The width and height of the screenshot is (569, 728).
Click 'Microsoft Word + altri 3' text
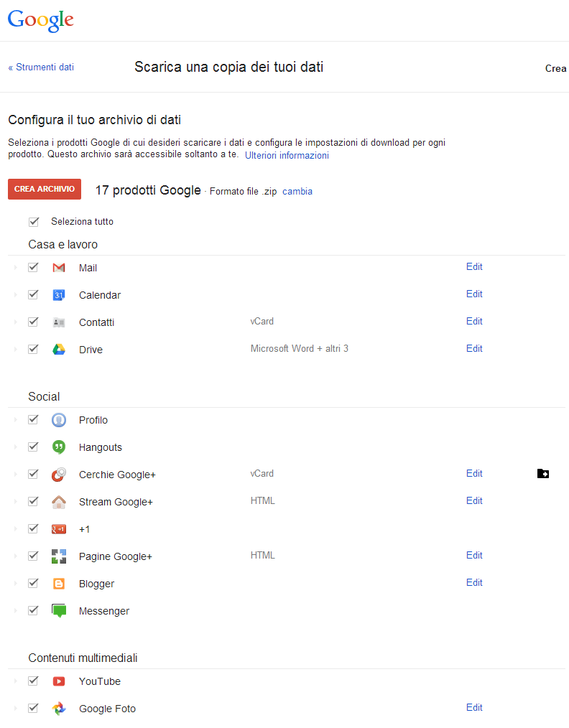pyautogui.click(x=299, y=348)
